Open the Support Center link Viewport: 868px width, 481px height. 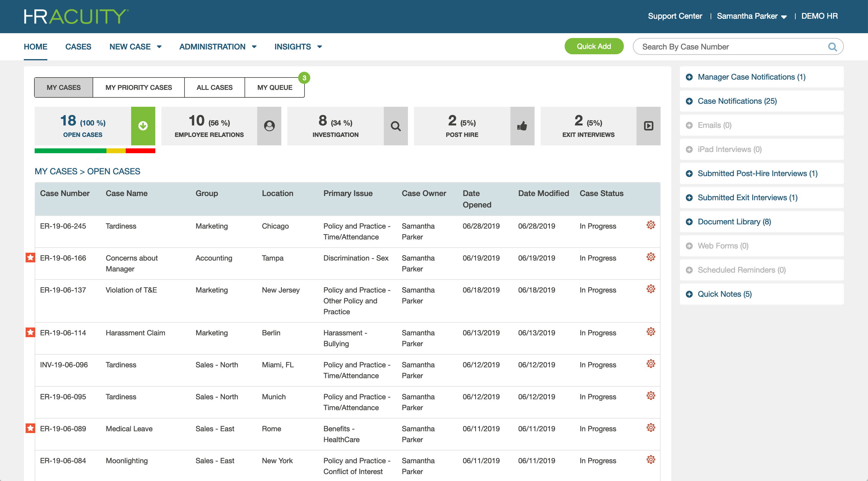pos(675,16)
